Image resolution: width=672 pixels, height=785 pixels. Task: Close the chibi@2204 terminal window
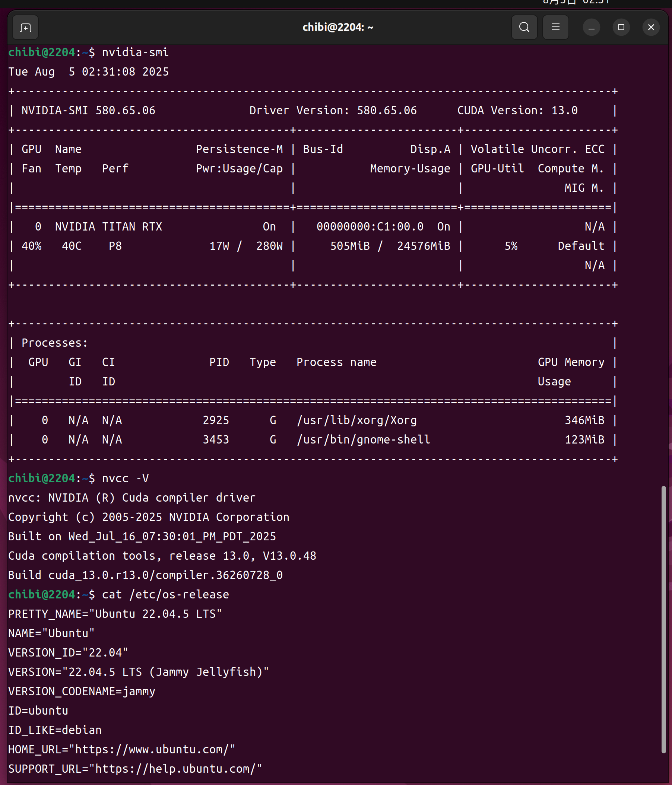point(651,28)
